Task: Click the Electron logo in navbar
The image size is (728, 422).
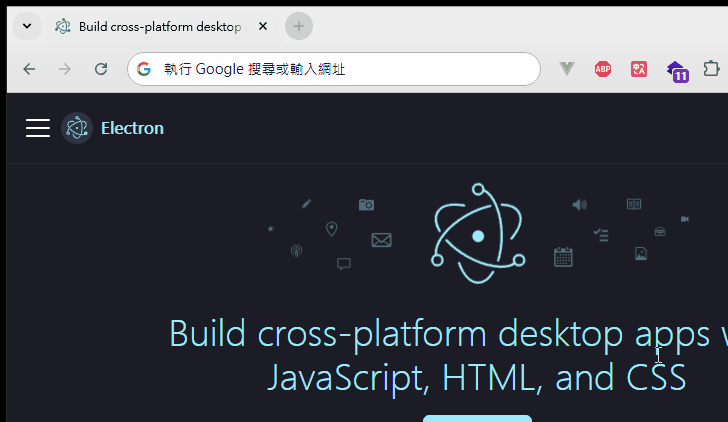Action: click(x=77, y=128)
